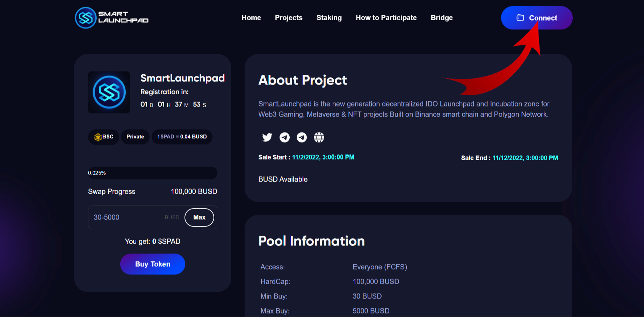The width and height of the screenshot is (644, 317).
Task: Click the About Project heading
Action: (x=303, y=80)
